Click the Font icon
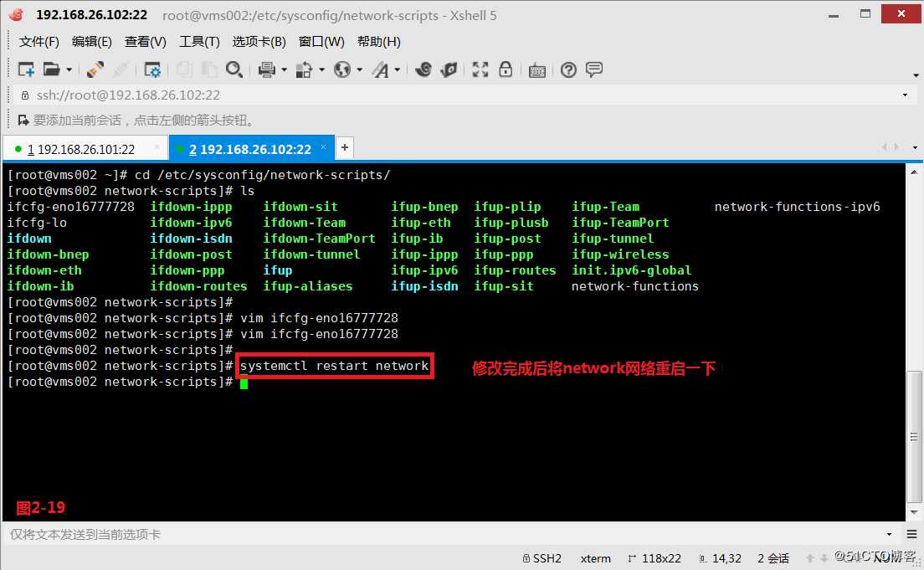This screenshot has height=570, width=924. coord(381,70)
